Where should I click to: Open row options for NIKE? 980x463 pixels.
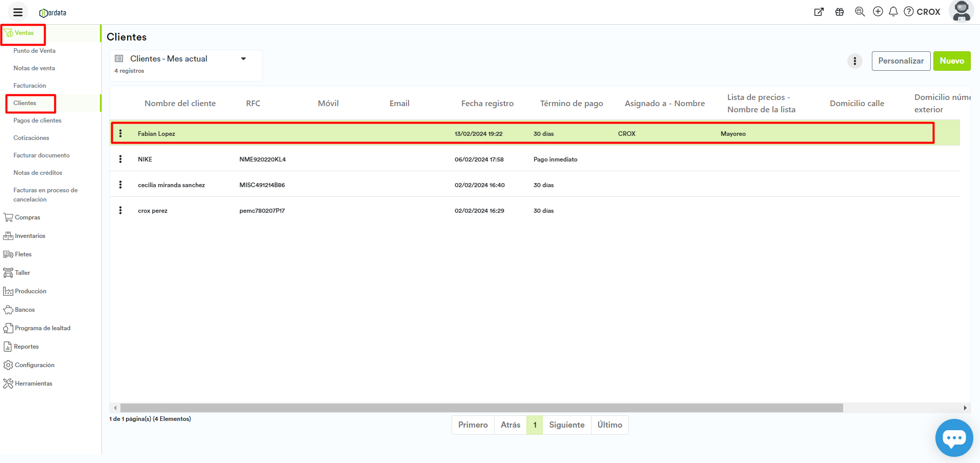[x=120, y=159]
